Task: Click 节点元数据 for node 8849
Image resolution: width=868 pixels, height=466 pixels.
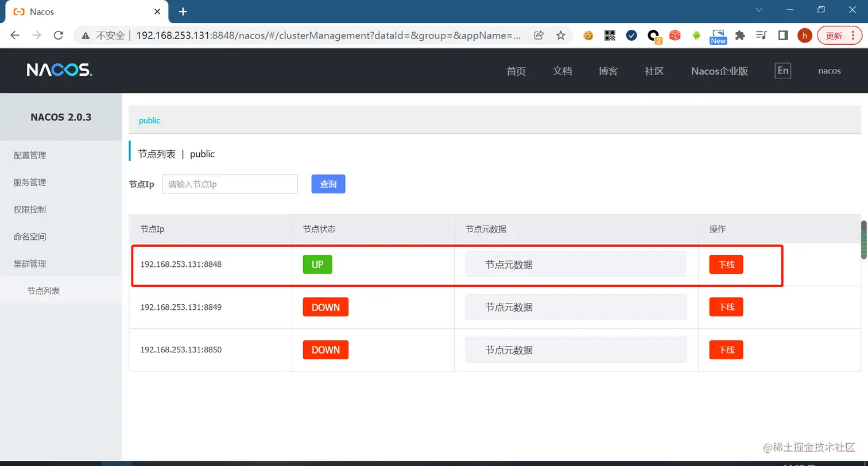Action: click(x=576, y=307)
